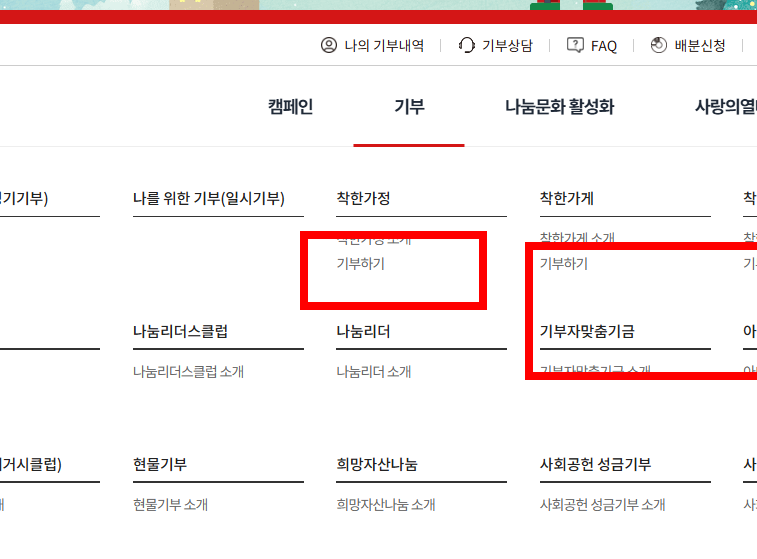Open the 착한가정 submenu heading

pyautogui.click(x=364, y=198)
